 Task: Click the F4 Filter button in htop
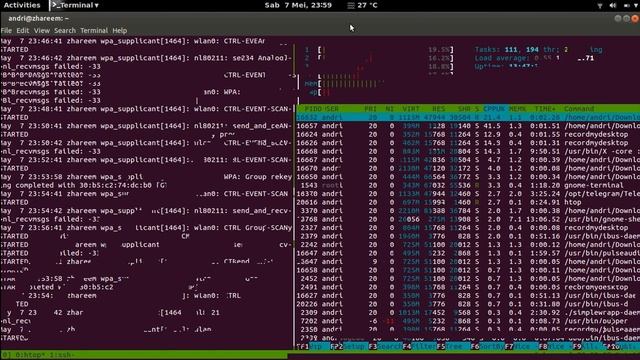[x=420, y=347]
